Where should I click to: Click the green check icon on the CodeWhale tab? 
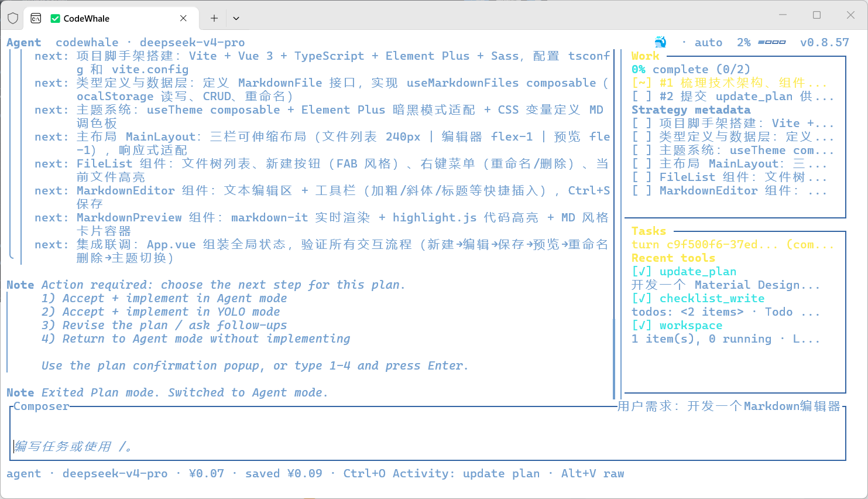[x=56, y=19]
